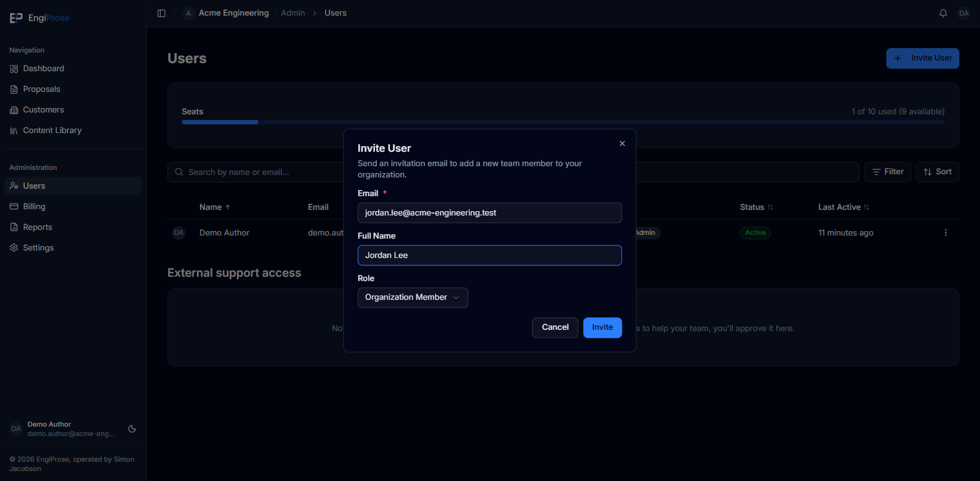The image size is (980, 481).
Task: Click Acme Engineering organization name
Action: (x=234, y=13)
